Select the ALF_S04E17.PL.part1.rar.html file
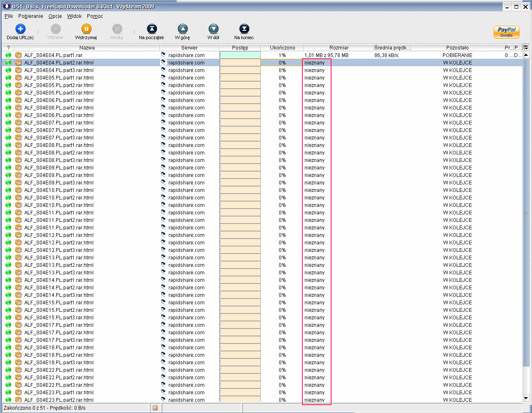Image resolution: width=532 pixels, height=413 pixels. pyautogui.click(x=59, y=325)
